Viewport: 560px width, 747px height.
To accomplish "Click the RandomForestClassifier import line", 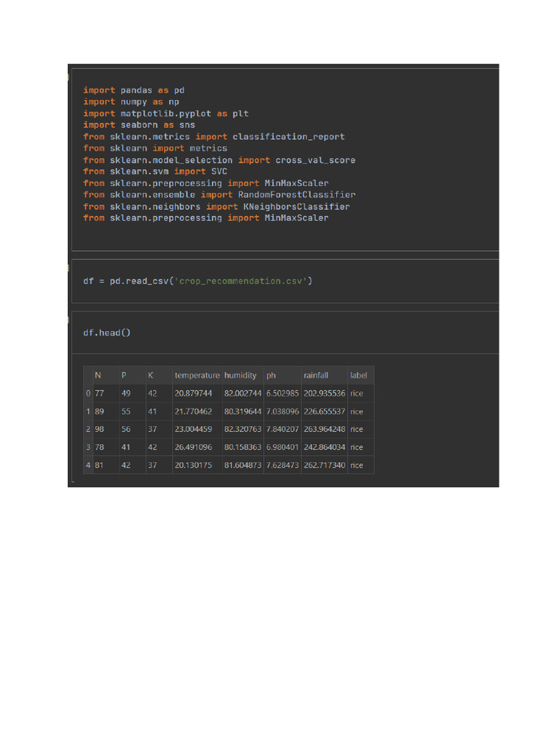I will [219, 195].
